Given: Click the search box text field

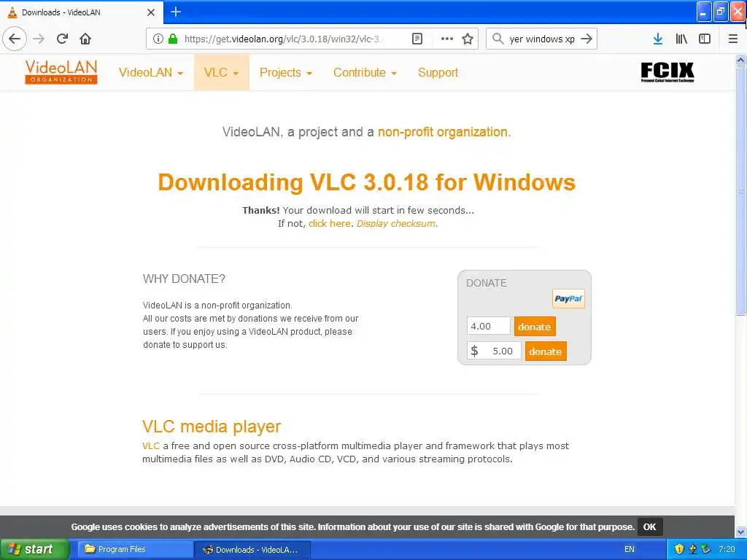Looking at the screenshot, I should [x=542, y=39].
